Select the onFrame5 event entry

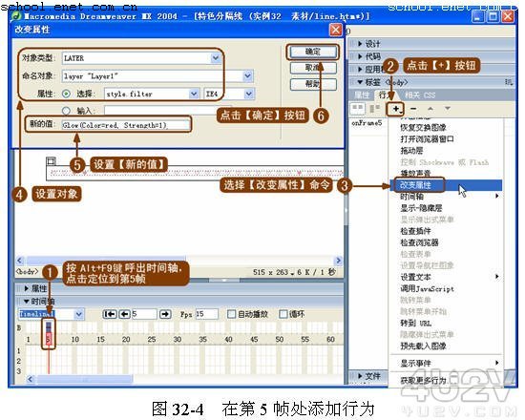point(367,123)
